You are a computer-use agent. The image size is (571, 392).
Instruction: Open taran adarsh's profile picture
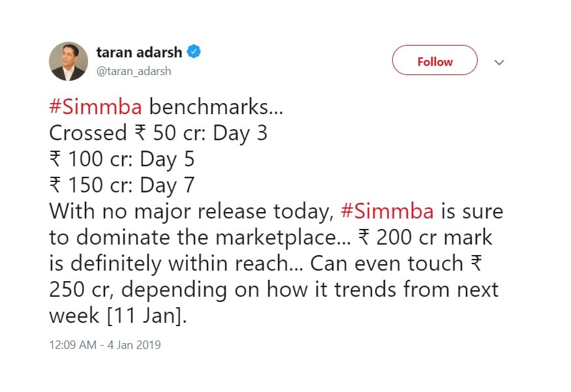[x=69, y=61]
